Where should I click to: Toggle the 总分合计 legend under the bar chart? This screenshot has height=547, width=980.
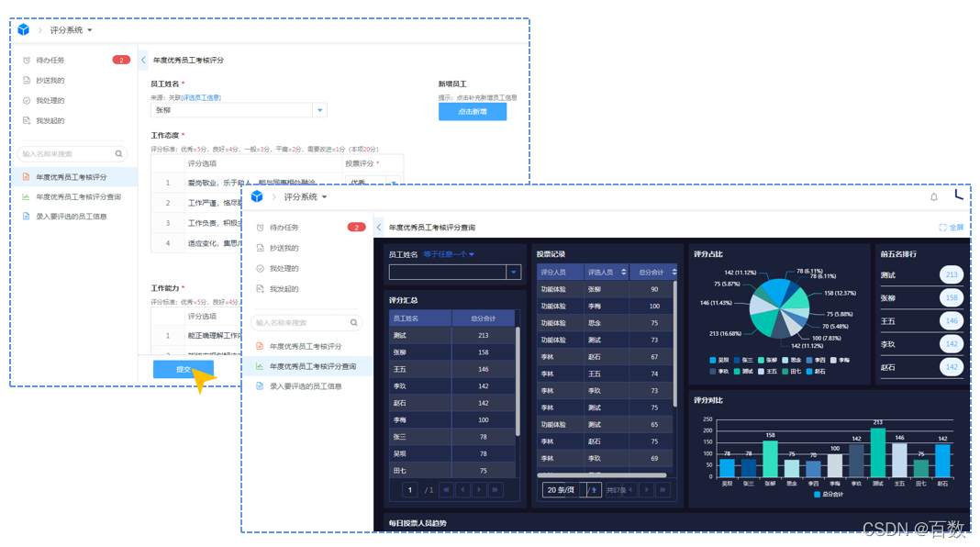click(x=829, y=495)
